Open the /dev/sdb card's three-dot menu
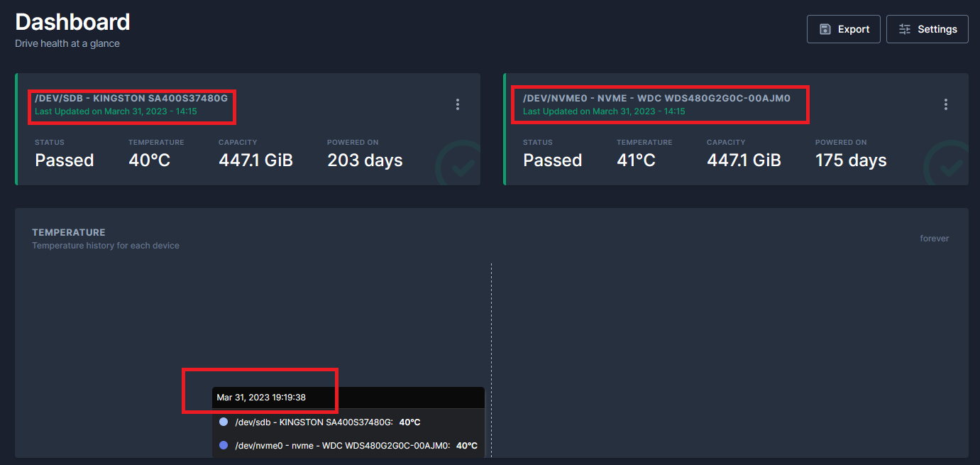Screen dimensions: 980x465 (458, 104)
